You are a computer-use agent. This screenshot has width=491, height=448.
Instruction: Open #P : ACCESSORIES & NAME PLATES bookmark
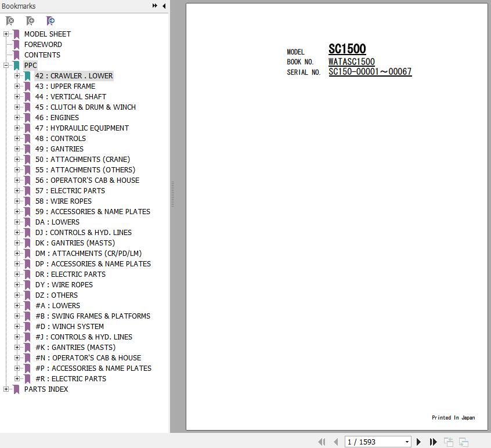[x=93, y=368]
